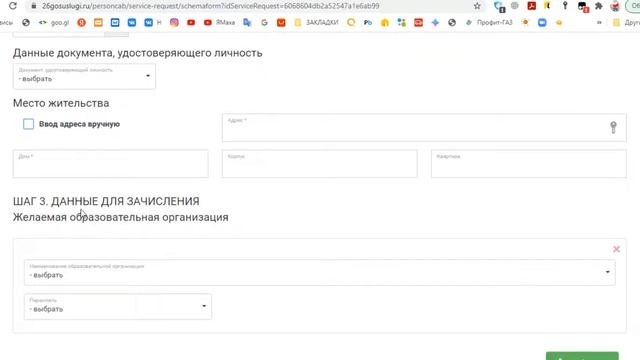Open the first red YouTube bookmark icon

tap(191, 23)
